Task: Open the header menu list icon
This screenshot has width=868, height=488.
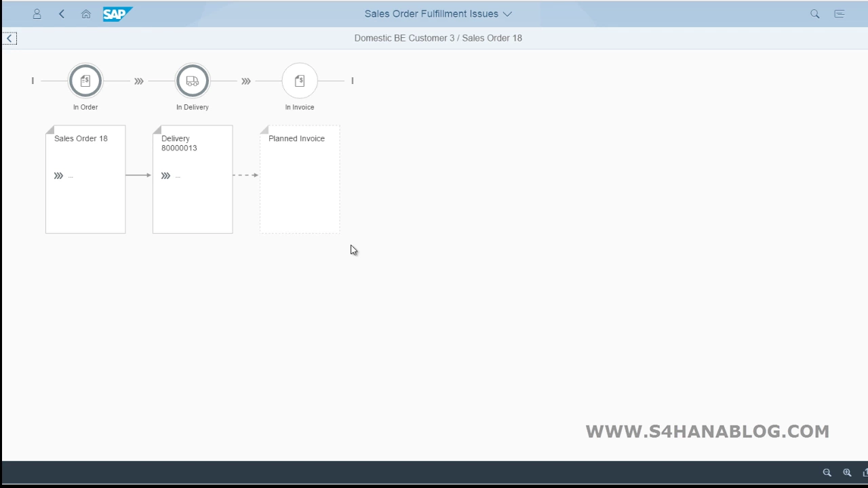Action: (840, 14)
